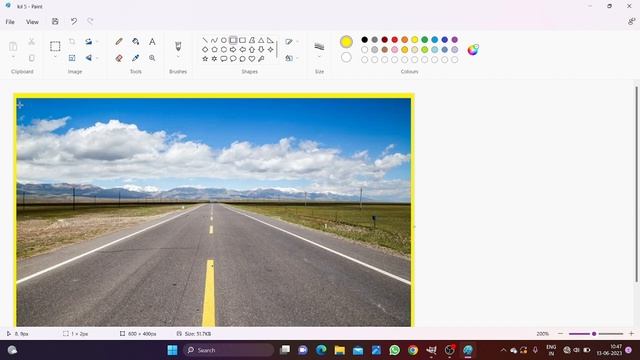Select the Text tool

[x=152, y=42]
